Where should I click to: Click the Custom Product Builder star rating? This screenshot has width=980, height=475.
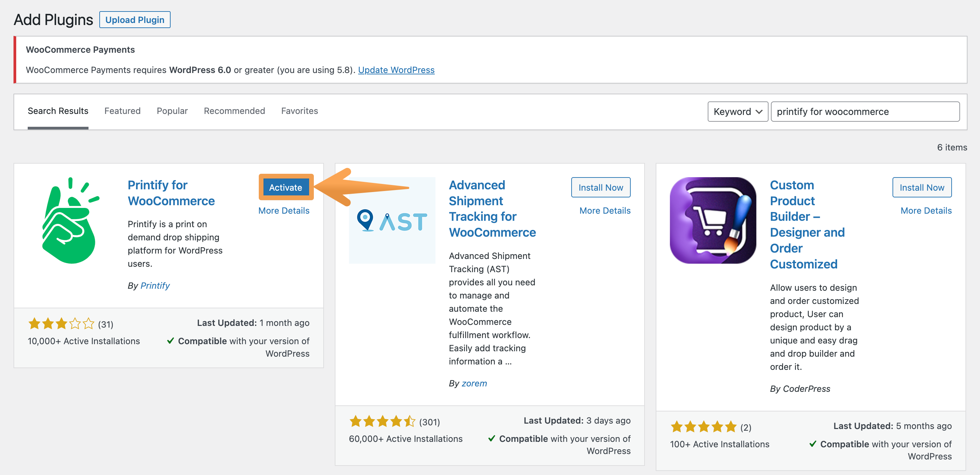[704, 427]
